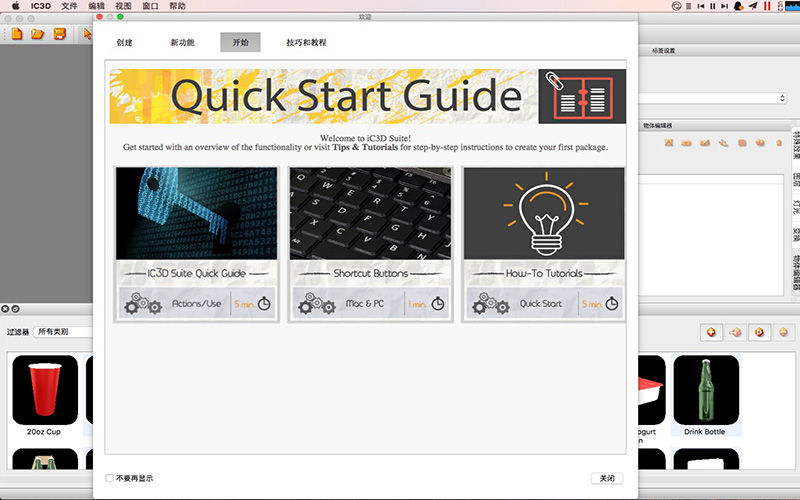The width and height of the screenshot is (800, 500).
Task: Open the How-To Tutorials card
Action: (544, 244)
